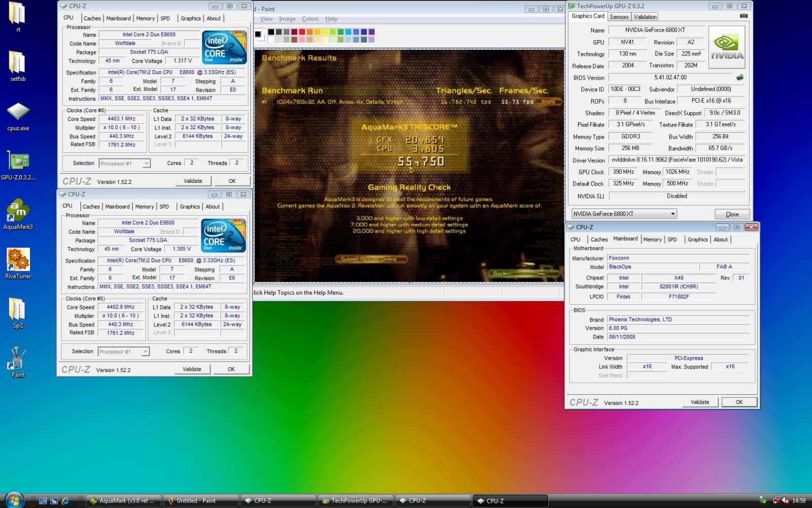Open the Caches tab in the 1.317 V CPU-Z window
Screen dimensions: 812x508
coord(92,18)
